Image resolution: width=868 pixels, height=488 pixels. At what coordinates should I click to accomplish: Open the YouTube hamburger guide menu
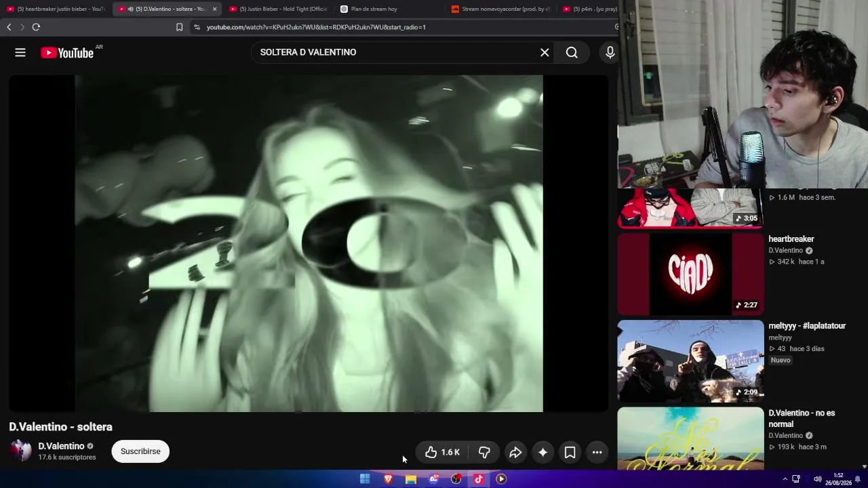point(20,52)
